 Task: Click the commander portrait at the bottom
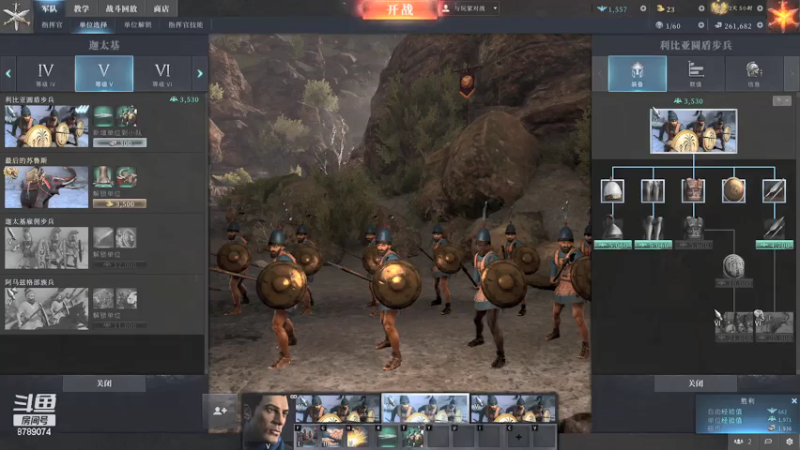tap(266, 421)
